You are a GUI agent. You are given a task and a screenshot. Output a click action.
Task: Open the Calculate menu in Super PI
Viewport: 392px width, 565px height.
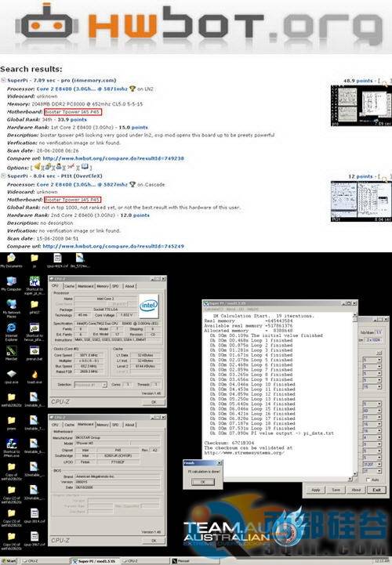tap(214, 310)
